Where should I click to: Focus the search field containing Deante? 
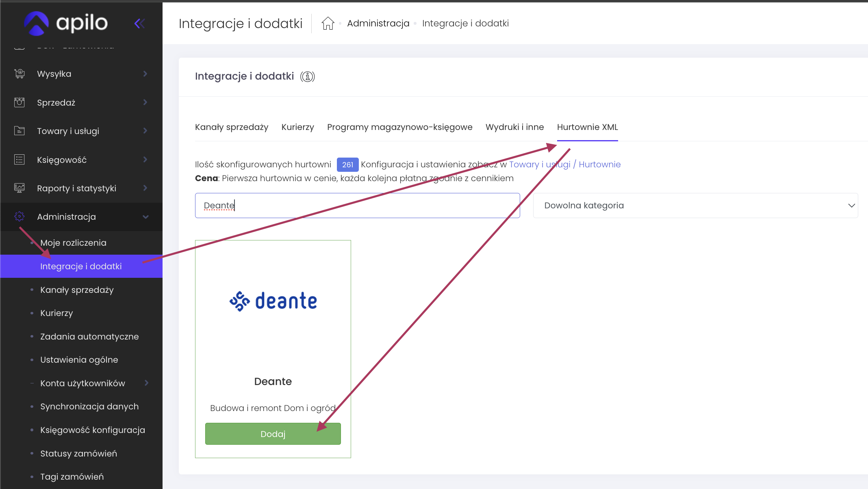pyautogui.click(x=358, y=206)
